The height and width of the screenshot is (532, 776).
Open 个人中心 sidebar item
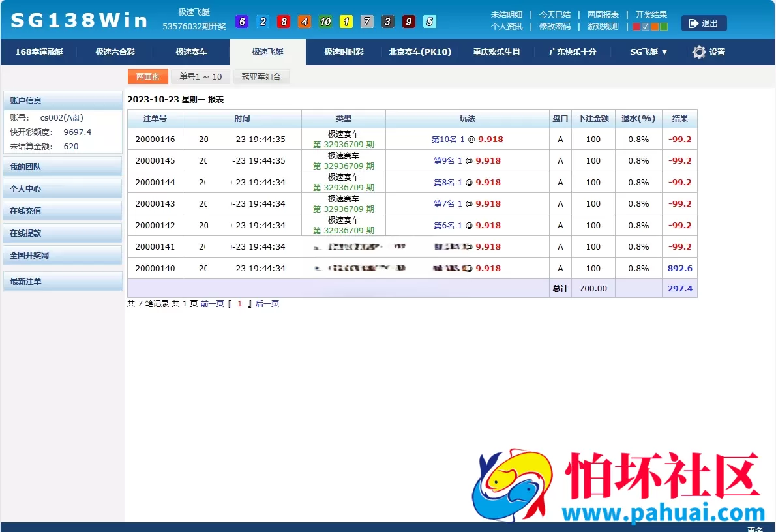(x=63, y=188)
